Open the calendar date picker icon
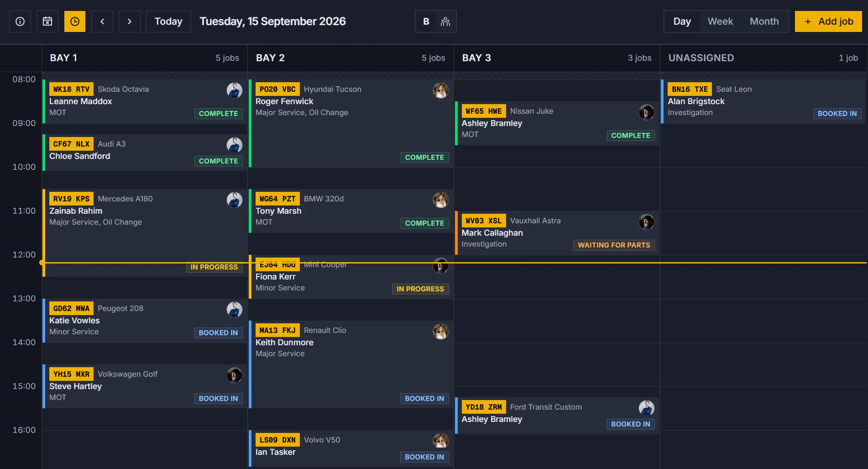This screenshot has height=469, width=868. (x=47, y=21)
